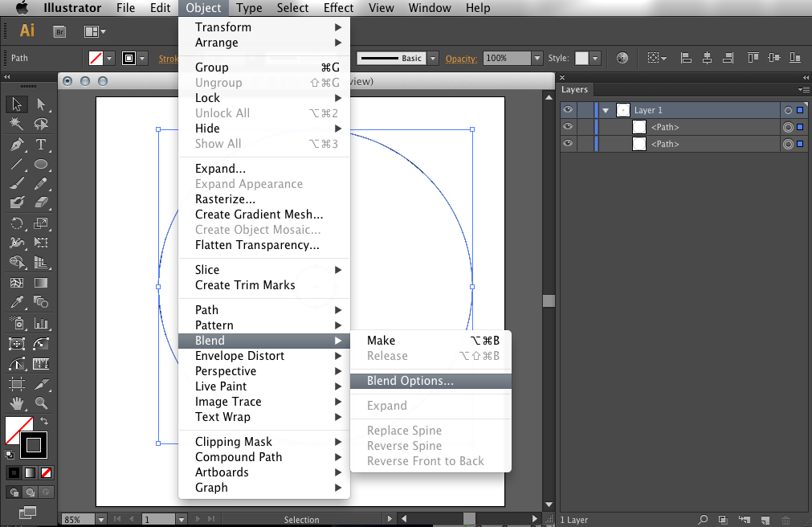Toggle visibility of first <Path> sublayer
812x527 pixels.
[x=568, y=126]
